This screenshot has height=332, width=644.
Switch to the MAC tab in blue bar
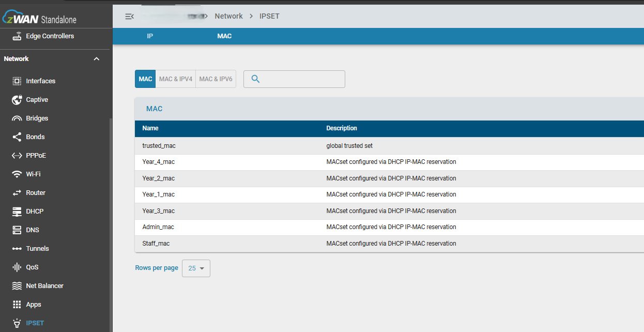point(224,36)
